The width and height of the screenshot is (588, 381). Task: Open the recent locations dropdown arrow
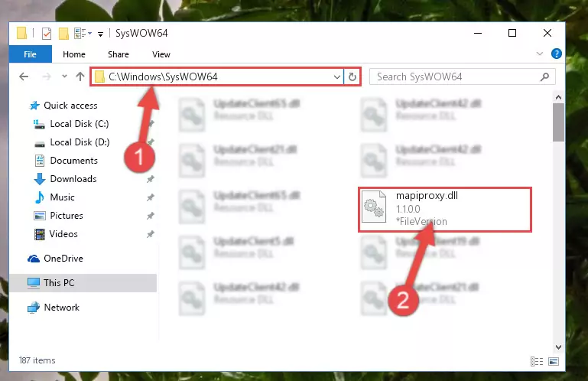tap(64, 77)
